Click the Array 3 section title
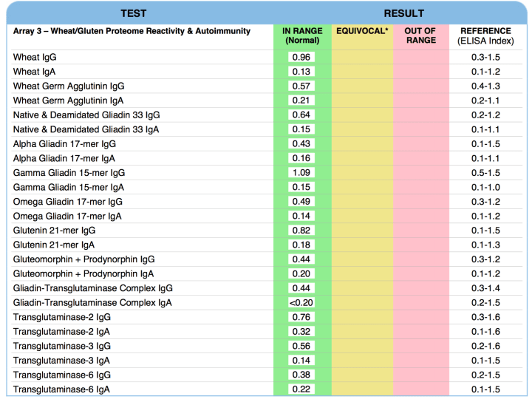Image resolution: width=532 pixels, height=402 pixels. (x=132, y=31)
